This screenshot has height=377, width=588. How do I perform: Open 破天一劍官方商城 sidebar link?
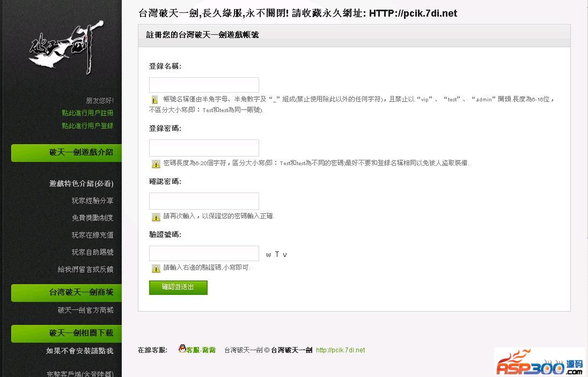85,310
